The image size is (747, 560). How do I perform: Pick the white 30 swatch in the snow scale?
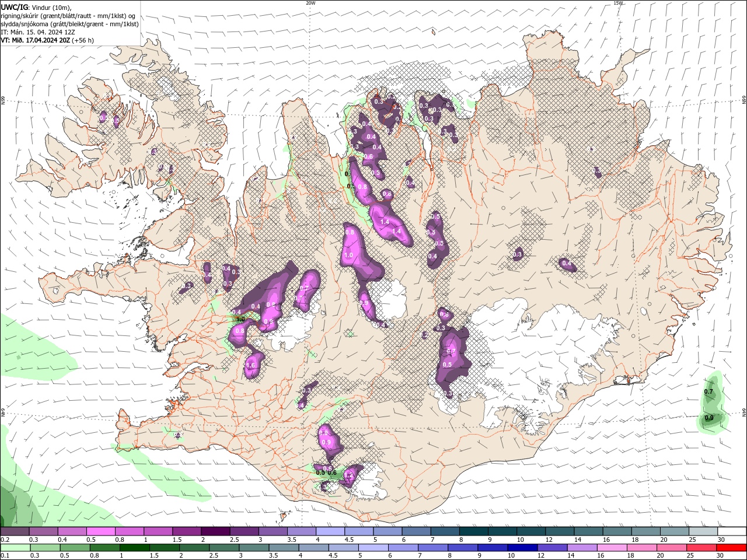pos(731,531)
